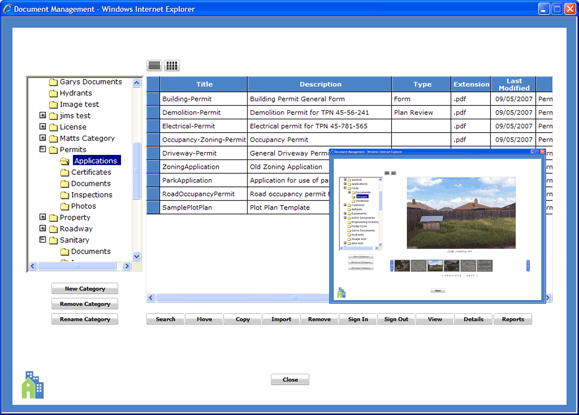Viewport: 579px width, 415px height.
Task: Sort by the Title column header
Action: [x=204, y=84]
